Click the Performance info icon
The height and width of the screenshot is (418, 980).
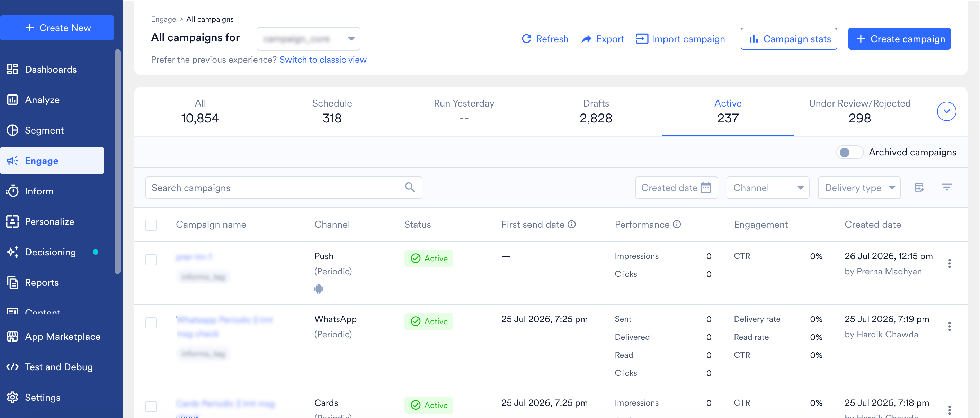pos(676,224)
